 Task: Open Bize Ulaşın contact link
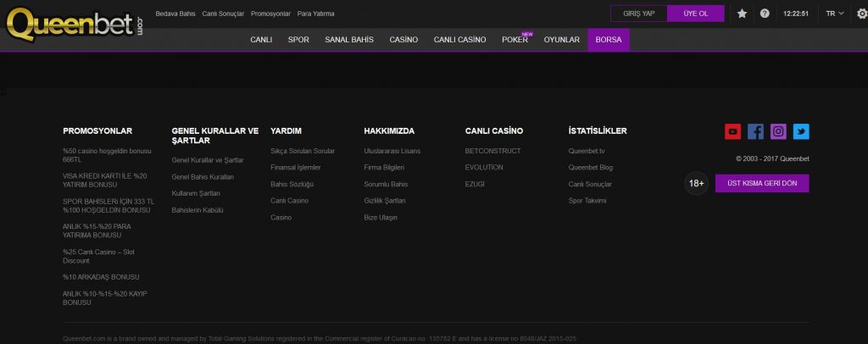click(x=381, y=218)
